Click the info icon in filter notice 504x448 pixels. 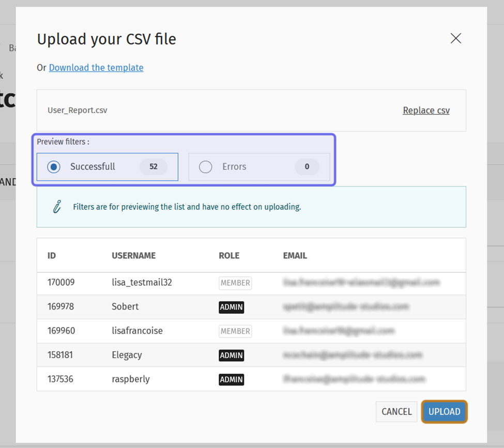[x=57, y=207]
